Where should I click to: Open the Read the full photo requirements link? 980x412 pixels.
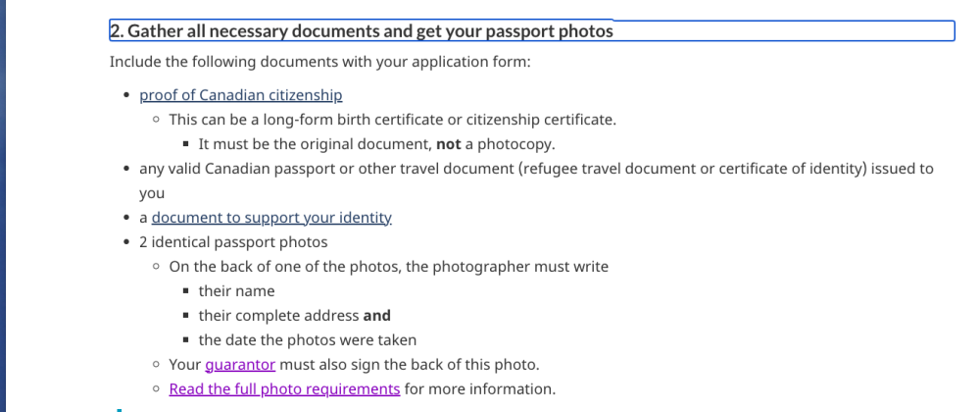[x=284, y=388]
